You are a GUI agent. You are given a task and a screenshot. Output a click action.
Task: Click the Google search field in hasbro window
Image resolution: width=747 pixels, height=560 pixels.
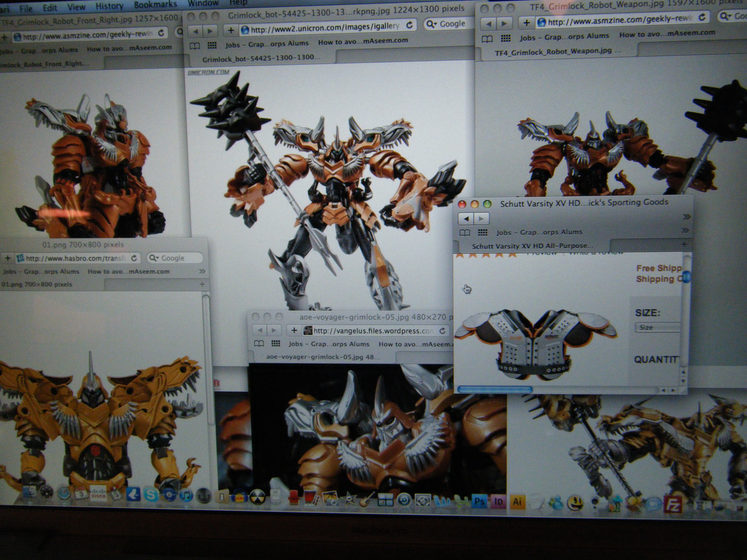tap(176, 258)
